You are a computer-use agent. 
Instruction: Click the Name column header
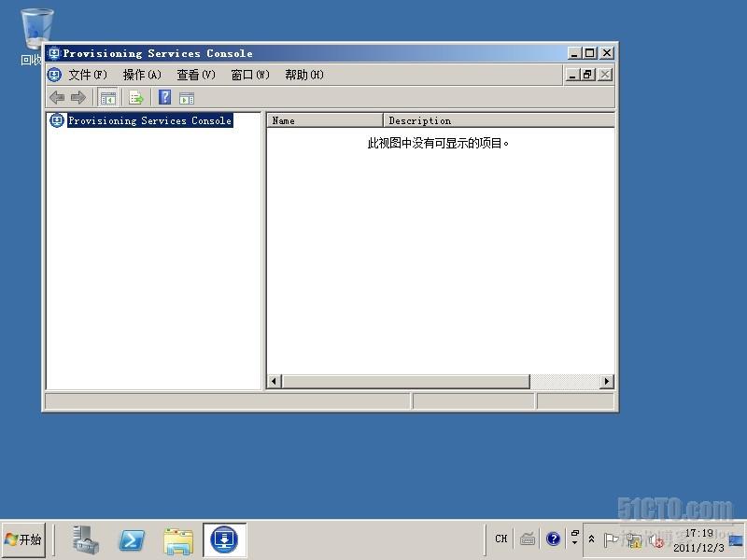324,120
